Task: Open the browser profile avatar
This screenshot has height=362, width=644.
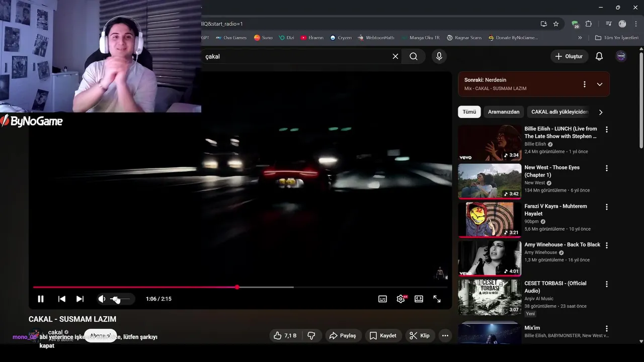Action: [x=622, y=24]
